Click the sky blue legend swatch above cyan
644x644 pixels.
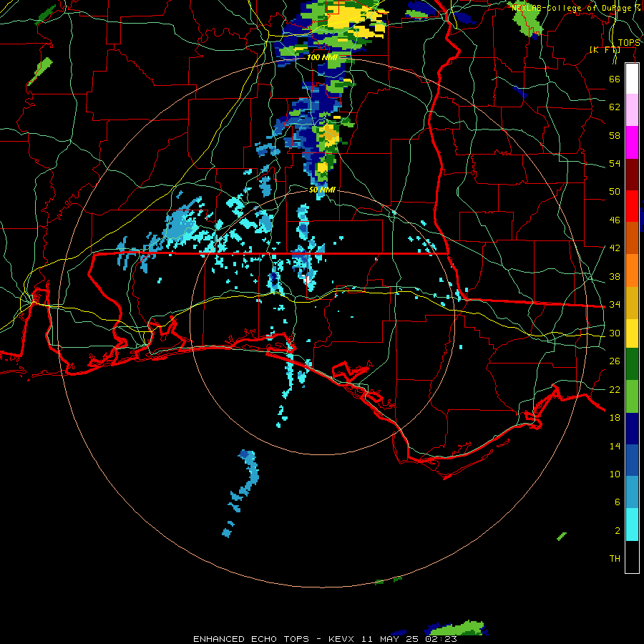click(632, 492)
